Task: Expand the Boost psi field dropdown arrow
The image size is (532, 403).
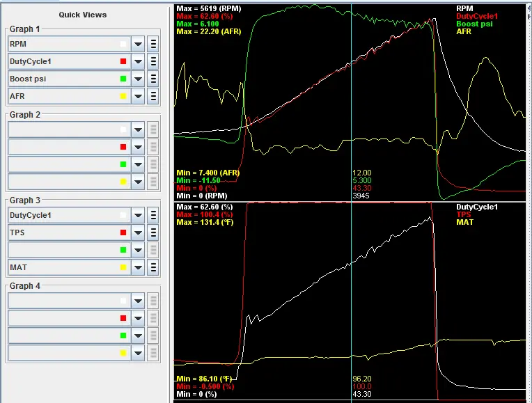Action: [138, 79]
